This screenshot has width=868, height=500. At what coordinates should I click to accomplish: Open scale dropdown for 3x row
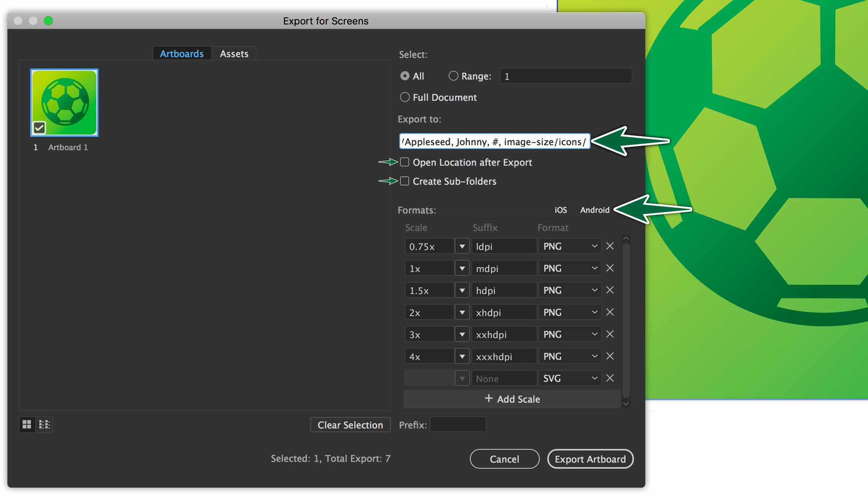tap(462, 335)
